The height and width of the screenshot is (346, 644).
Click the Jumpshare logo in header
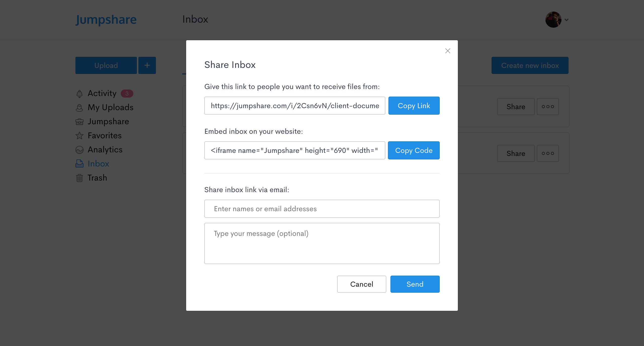coord(106,20)
